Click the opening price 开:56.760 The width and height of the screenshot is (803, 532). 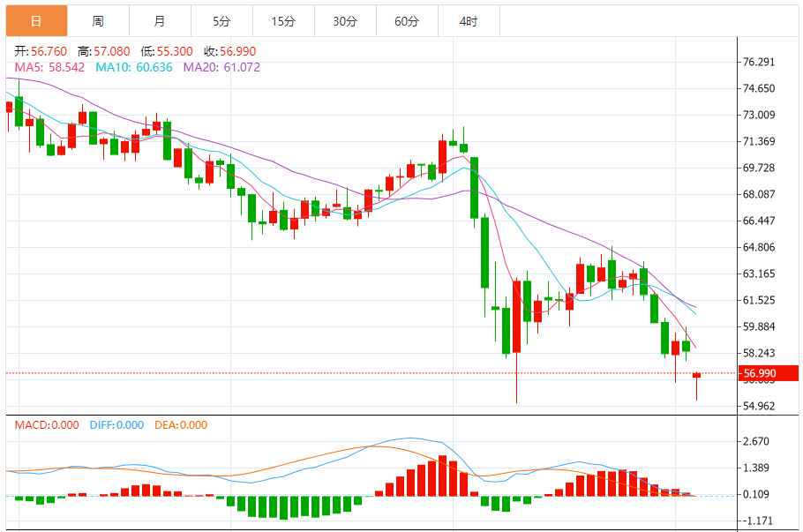click(x=41, y=51)
